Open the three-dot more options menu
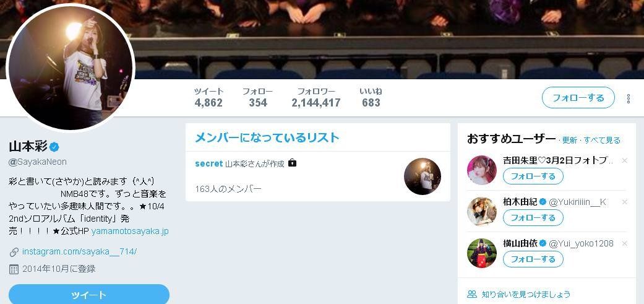The height and width of the screenshot is (304, 644). (x=629, y=98)
